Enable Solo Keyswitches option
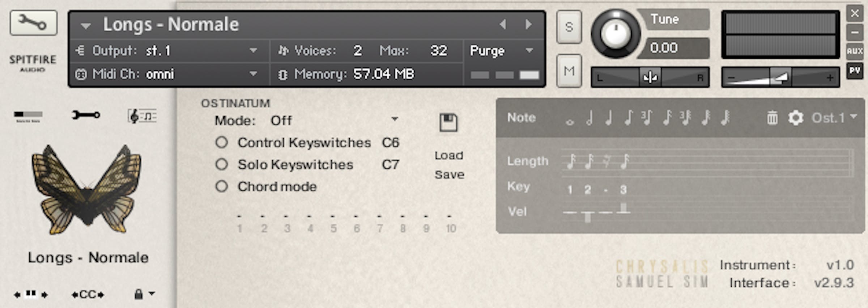Viewport: 868px width, 308px height. (221, 165)
